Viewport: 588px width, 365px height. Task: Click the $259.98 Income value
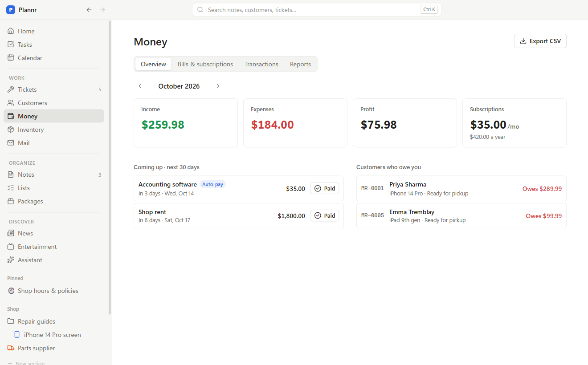(x=163, y=125)
